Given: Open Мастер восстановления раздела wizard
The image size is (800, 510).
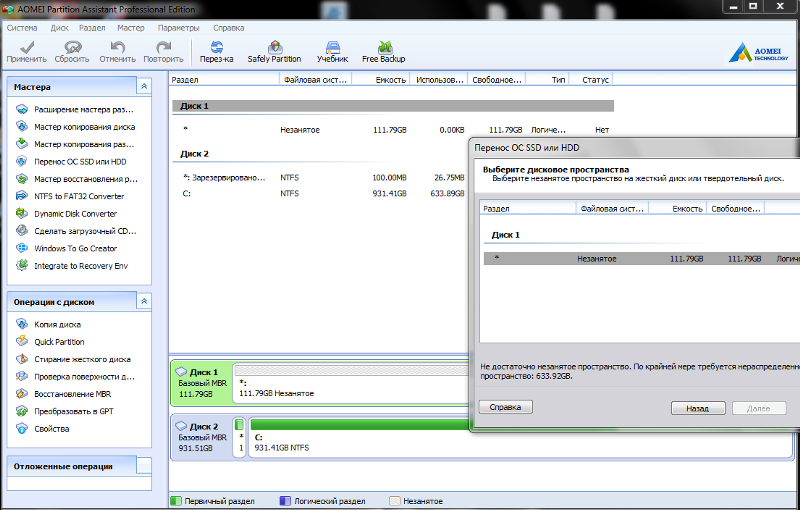Looking at the screenshot, I should click(x=77, y=179).
